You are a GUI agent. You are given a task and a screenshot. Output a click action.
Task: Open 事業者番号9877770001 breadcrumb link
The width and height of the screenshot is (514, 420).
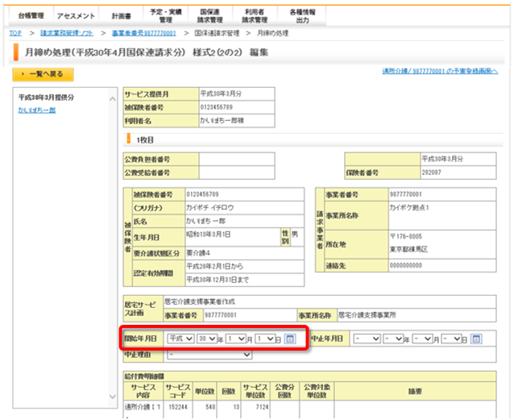(x=144, y=33)
